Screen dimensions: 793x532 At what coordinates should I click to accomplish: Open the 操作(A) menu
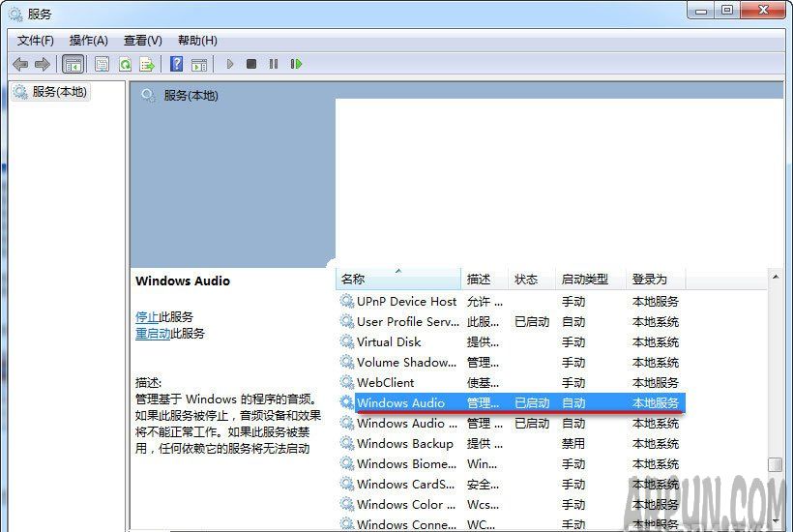89,40
